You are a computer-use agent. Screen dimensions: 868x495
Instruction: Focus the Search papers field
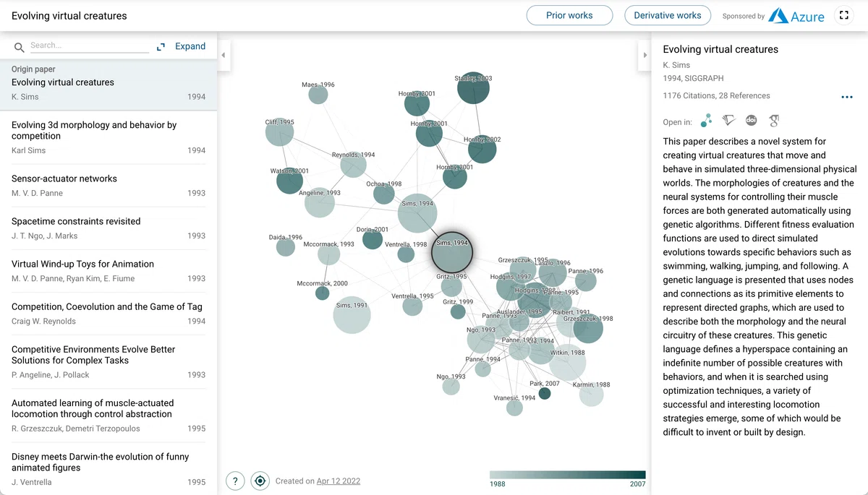click(x=89, y=46)
